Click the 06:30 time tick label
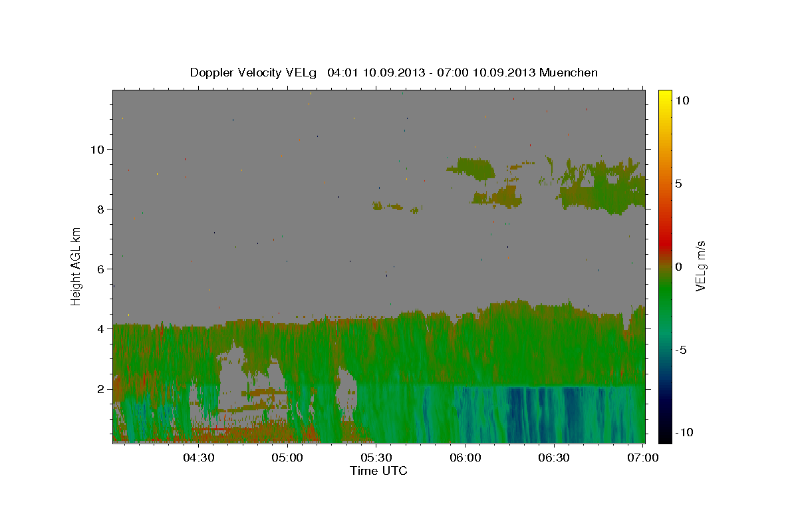The width and height of the screenshot is (798, 532). (x=554, y=458)
